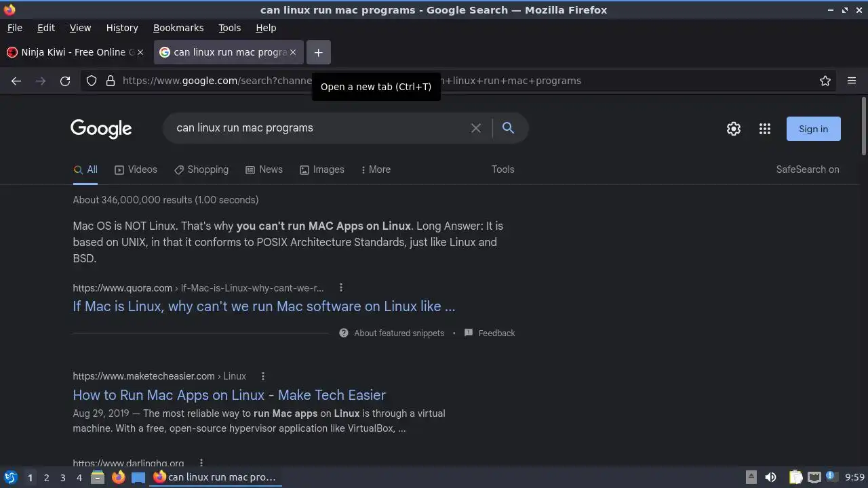This screenshot has height=488, width=868.
Task: Select the Images results tab
Action: pyautogui.click(x=322, y=169)
